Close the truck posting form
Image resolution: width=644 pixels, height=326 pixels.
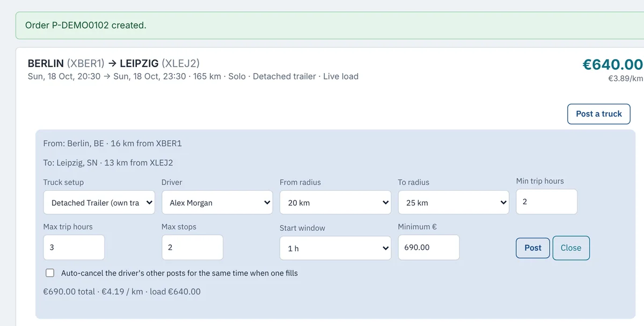click(571, 248)
